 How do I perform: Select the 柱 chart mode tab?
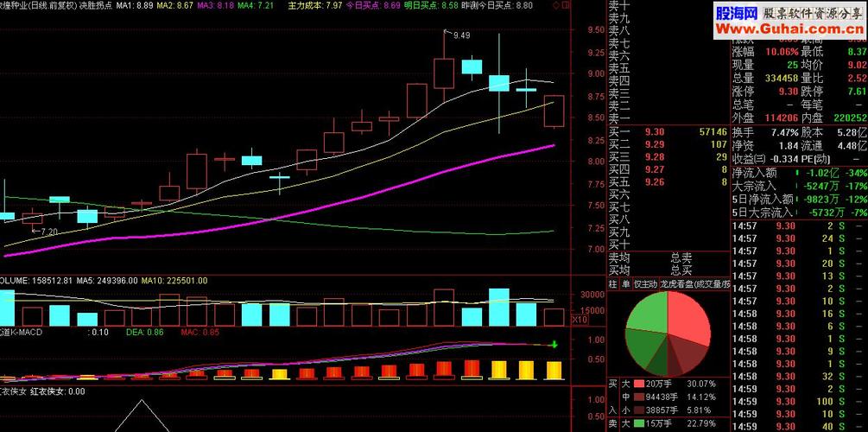pyautogui.click(x=613, y=283)
